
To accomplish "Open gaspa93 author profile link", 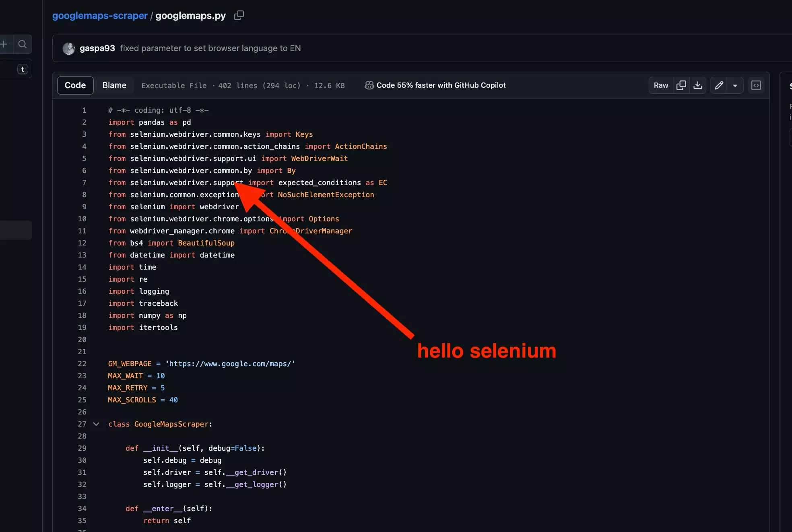I will [97, 48].
